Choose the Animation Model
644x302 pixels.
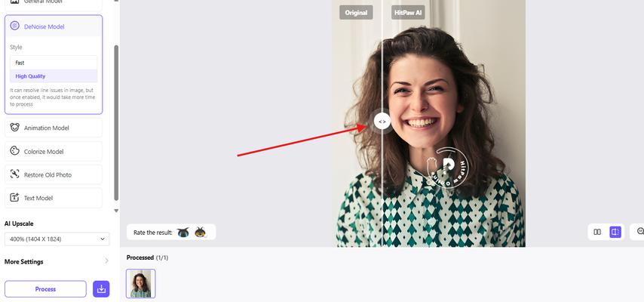(54, 128)
